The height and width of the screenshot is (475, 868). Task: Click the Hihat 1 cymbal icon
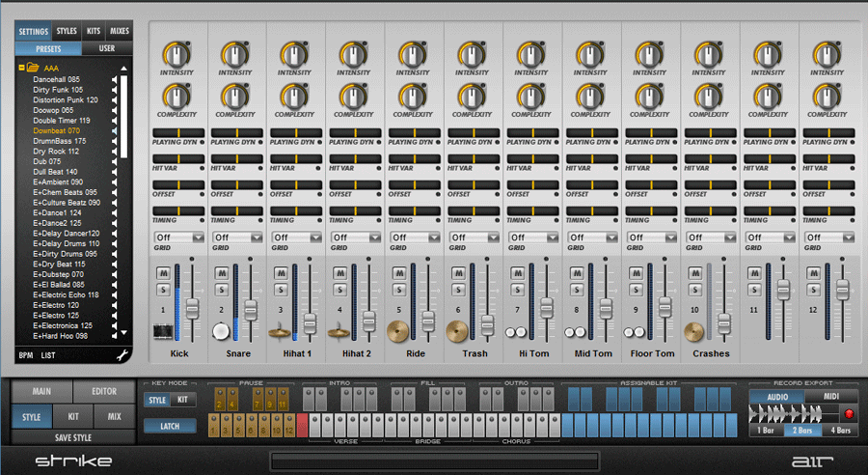click(x=281, y=333)
